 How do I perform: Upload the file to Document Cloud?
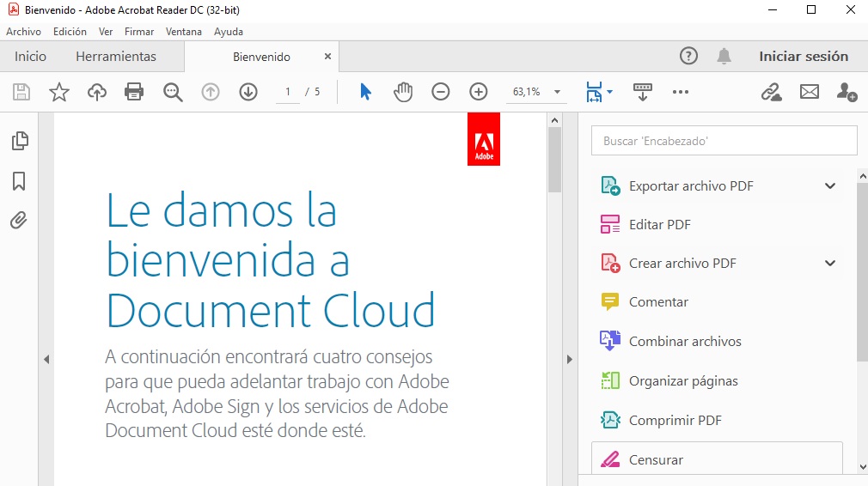(97, 92)
